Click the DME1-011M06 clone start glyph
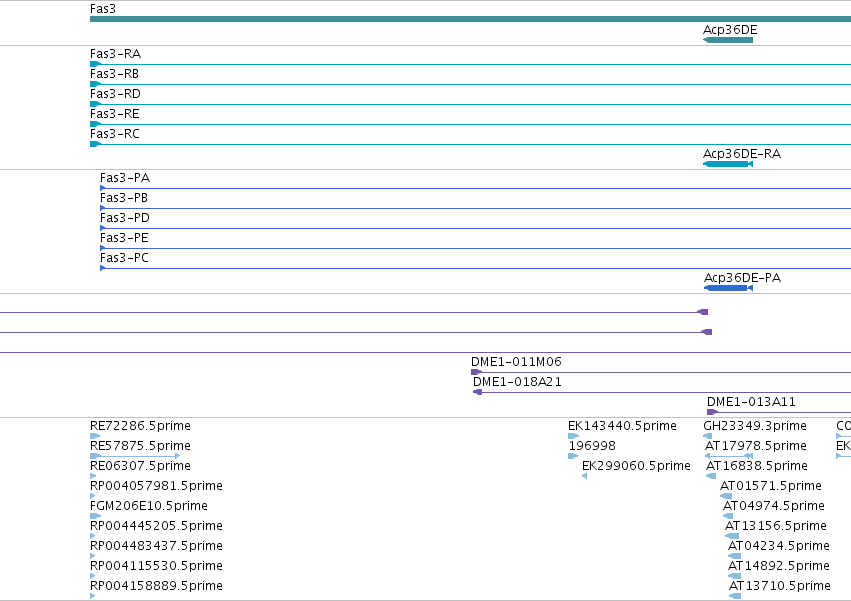 click(x=476, y=372)
